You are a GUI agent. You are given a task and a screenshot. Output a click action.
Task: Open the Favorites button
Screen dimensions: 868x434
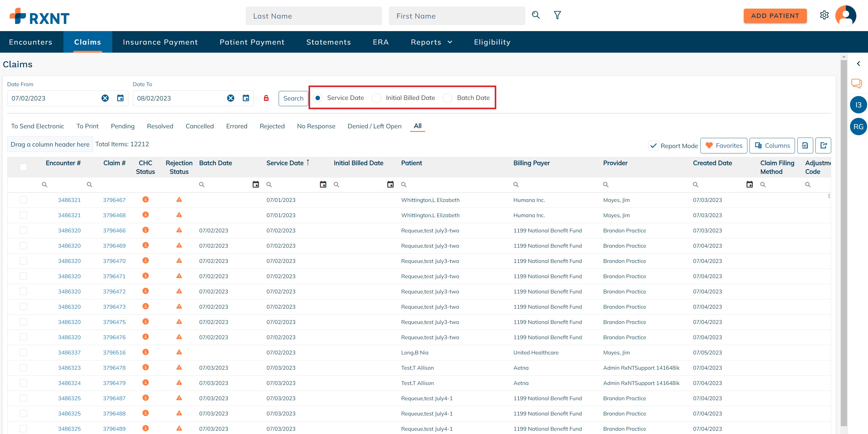click(x=723, y=145)
